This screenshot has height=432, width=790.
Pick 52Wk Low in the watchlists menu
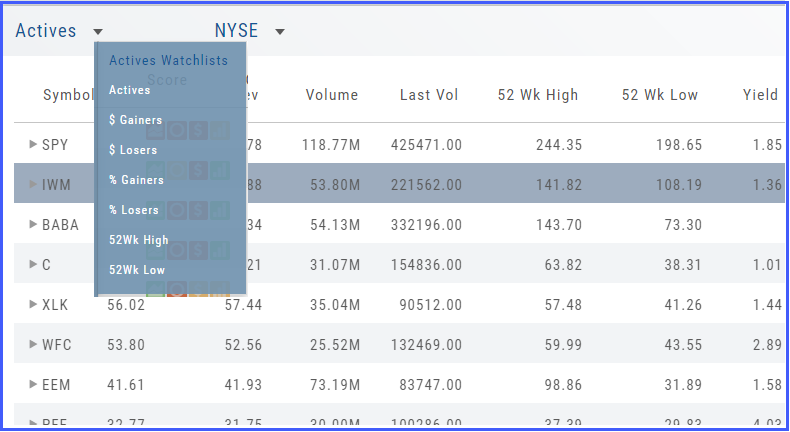137,270
